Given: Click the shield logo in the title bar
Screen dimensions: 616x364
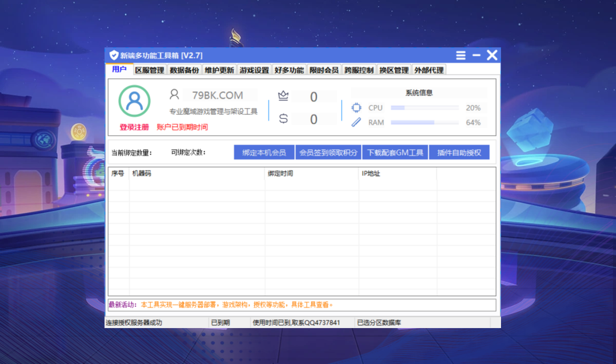Looking at the screenshot, I should pyautogui.click(x=113, y=54).
